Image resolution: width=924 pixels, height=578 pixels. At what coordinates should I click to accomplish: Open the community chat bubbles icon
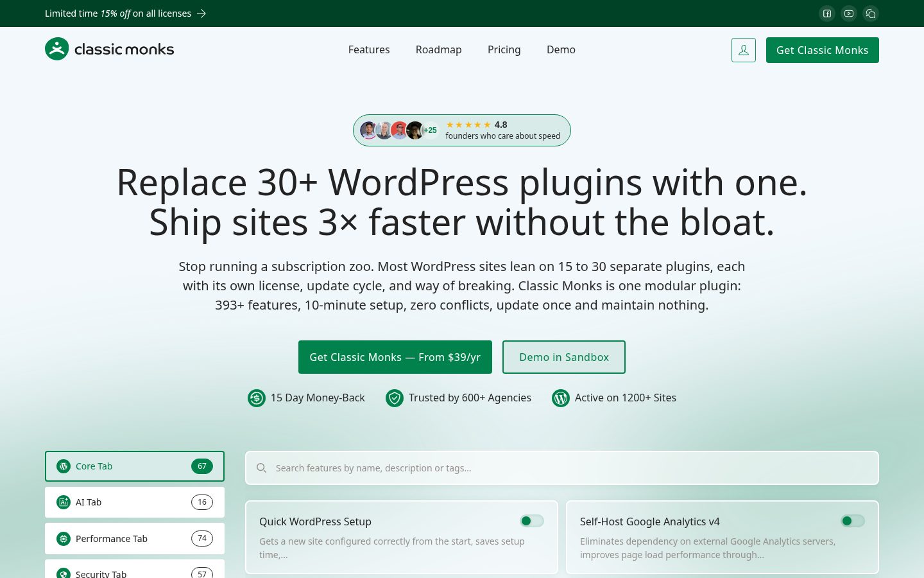[x=871, y=13]
